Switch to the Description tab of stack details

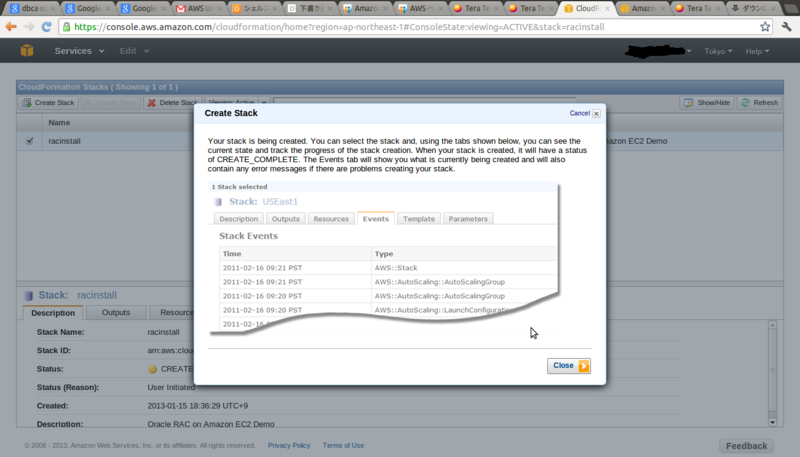pos(53,313)
